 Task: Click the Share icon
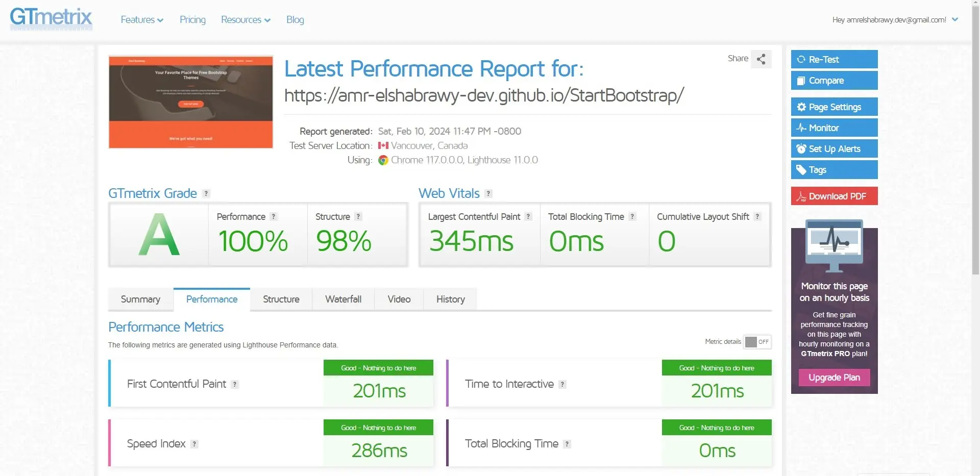761,59
